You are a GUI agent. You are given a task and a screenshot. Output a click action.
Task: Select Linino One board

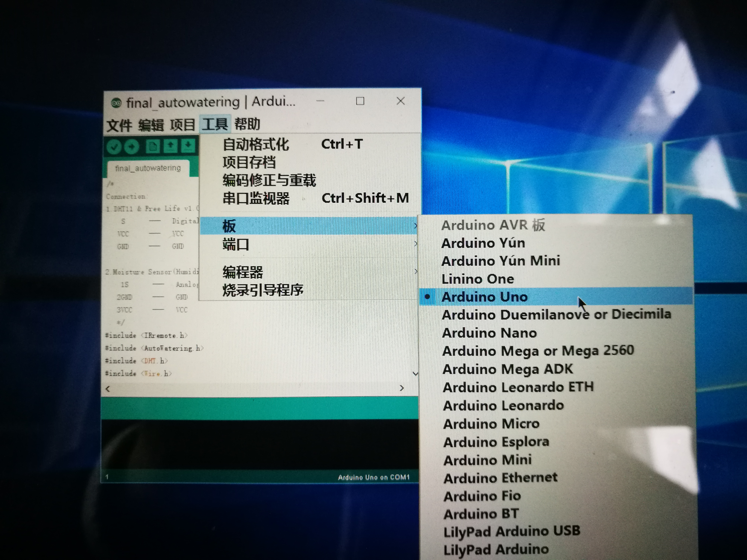point(556,279)
